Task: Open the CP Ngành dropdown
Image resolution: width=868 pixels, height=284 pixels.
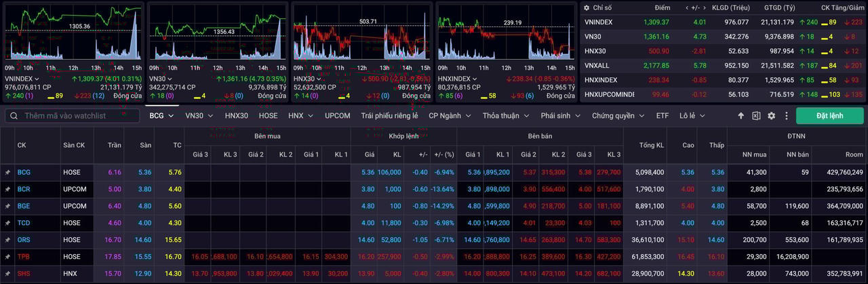Action: 450,116
